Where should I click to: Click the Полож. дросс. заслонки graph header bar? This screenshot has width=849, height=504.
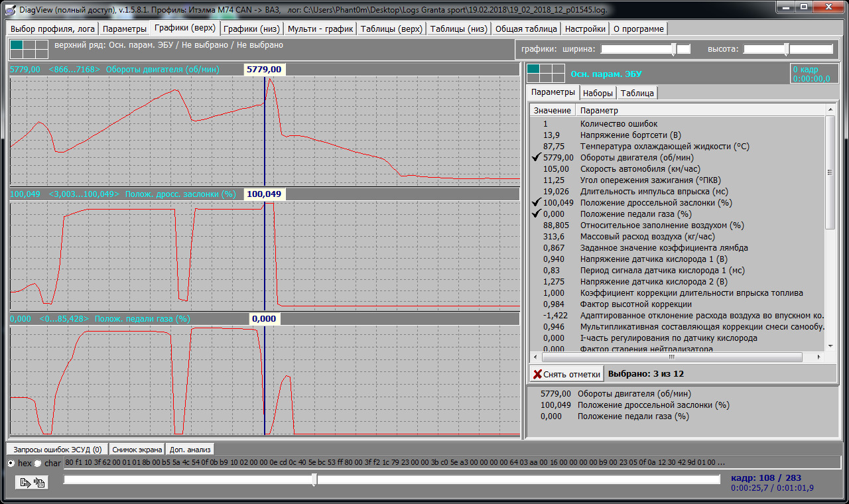264,194
